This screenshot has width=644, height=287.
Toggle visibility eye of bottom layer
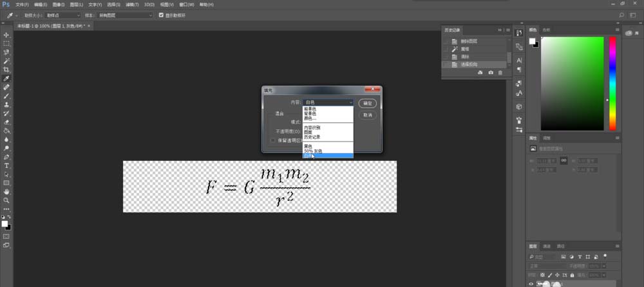531,284
